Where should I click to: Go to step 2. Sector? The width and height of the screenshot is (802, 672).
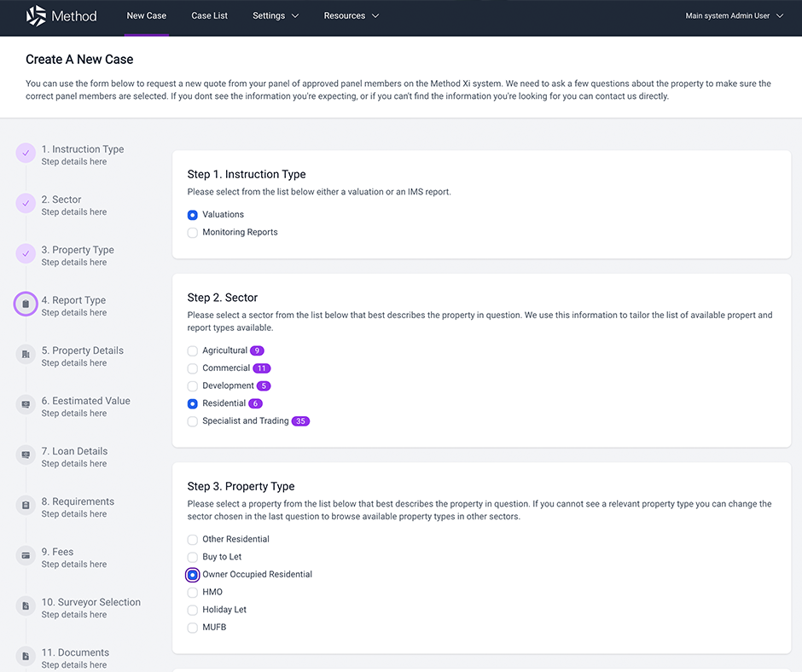pyautogui.click(x=61, y=200)
